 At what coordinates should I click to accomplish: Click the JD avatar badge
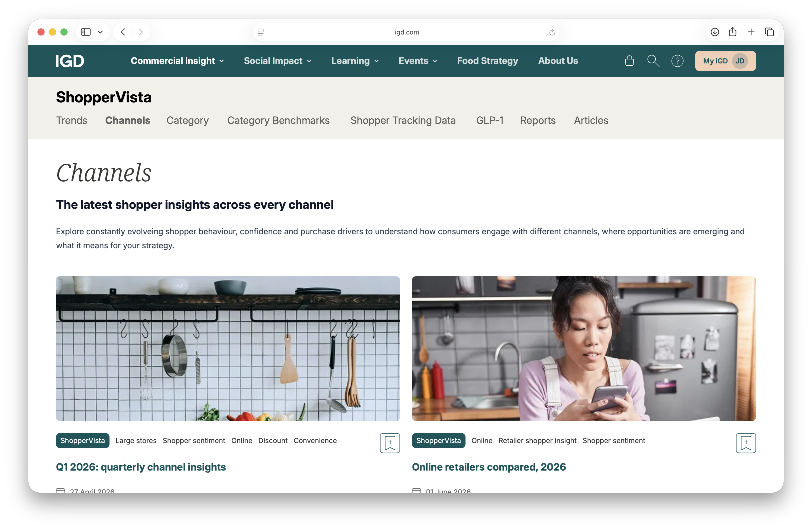pyautogui.click(x=740, y=61)
